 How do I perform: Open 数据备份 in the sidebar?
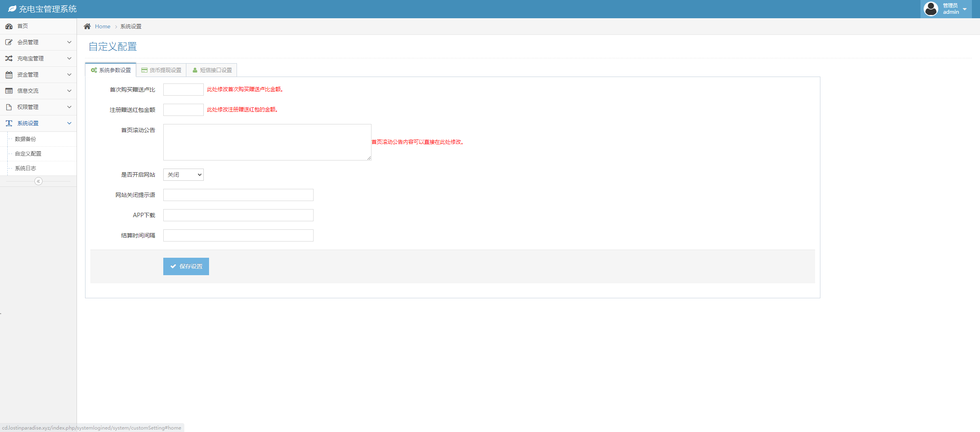click(x=26, y=139)
